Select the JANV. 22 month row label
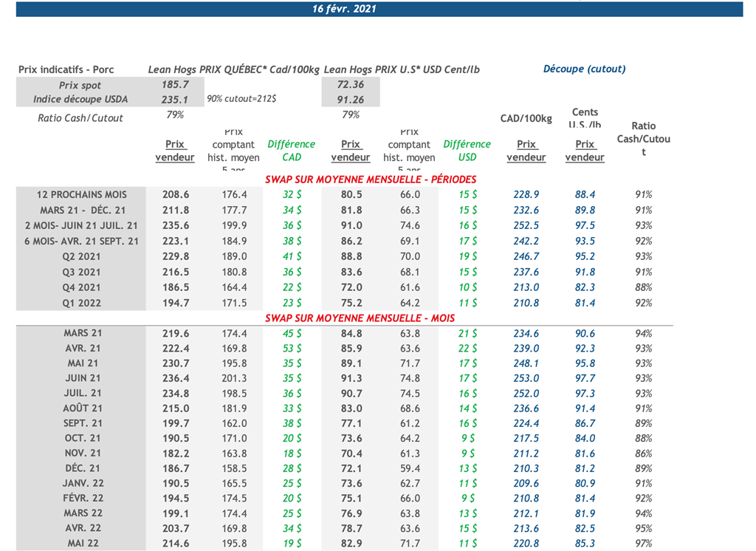 [82, 483]
